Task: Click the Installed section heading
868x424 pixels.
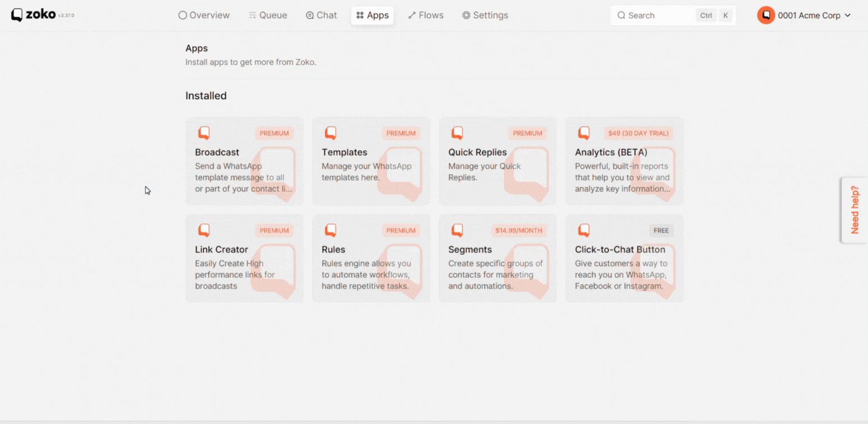Action: coord(206,96)
